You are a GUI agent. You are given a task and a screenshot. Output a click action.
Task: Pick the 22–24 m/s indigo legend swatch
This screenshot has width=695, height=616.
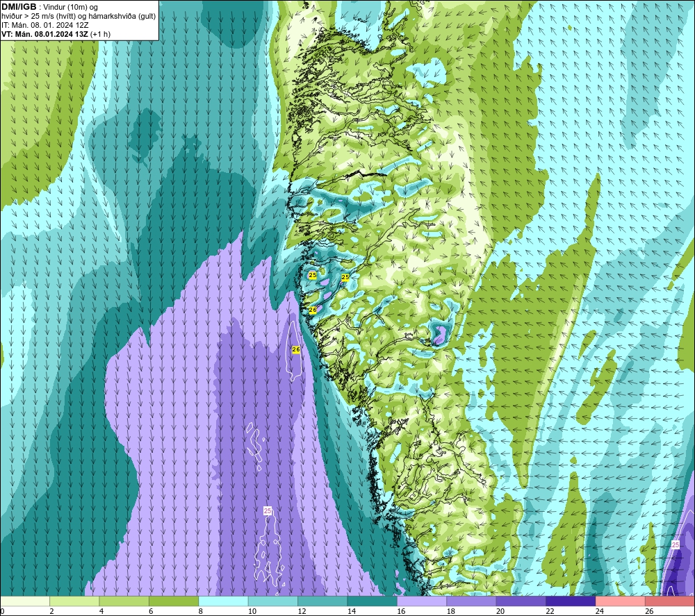(x=571, y=601)
